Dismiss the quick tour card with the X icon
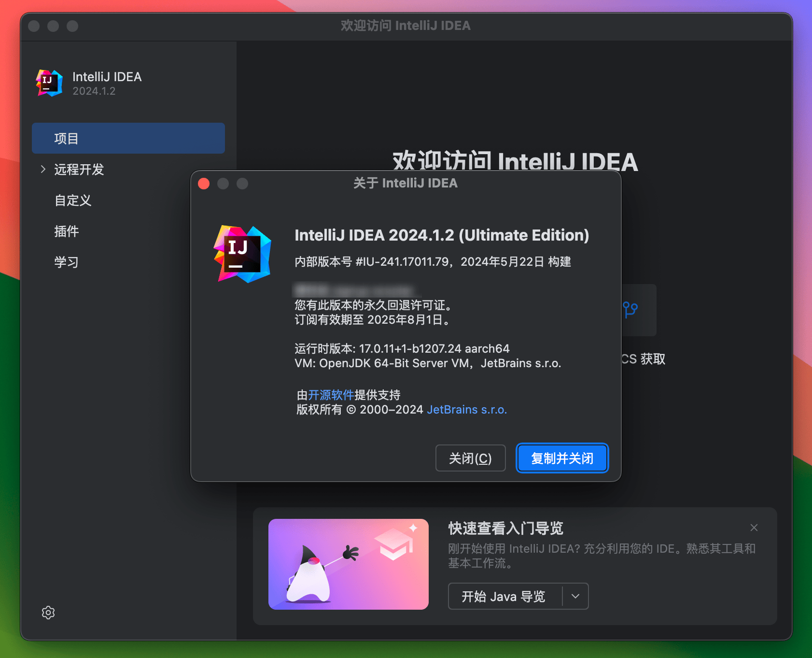Screen dimensions: 812x658 [754, 528]
